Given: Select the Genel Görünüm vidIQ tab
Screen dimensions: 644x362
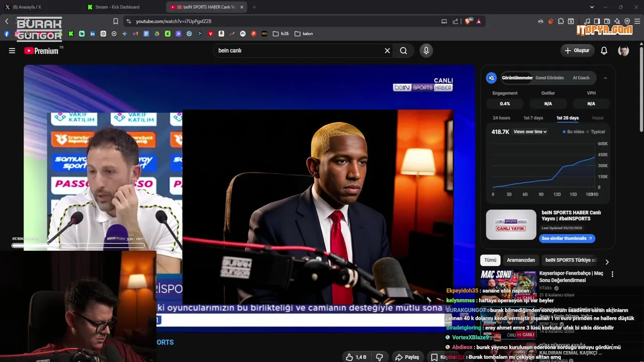Looking at the screenshot, I should pyautogui.click(x=549, y=78).
